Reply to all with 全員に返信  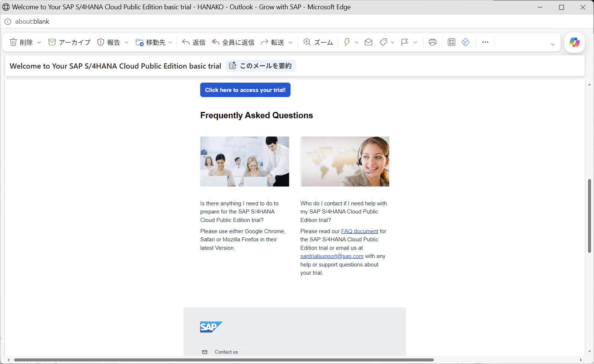tap(233, 42)
